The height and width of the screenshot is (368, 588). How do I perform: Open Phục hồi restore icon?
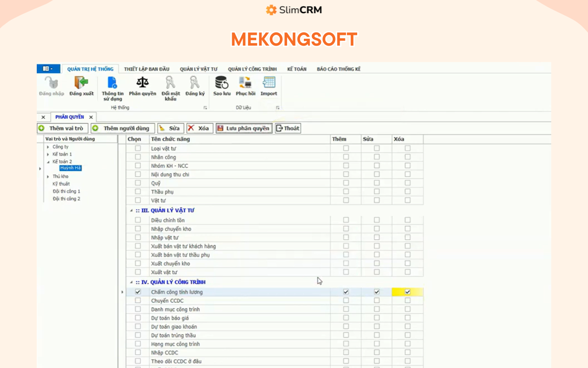pos(245,83)
